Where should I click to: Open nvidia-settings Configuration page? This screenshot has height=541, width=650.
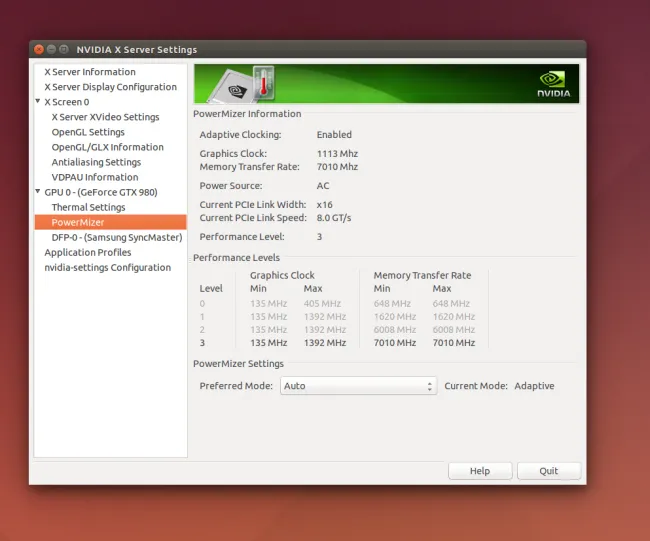(x=108, y=267)
